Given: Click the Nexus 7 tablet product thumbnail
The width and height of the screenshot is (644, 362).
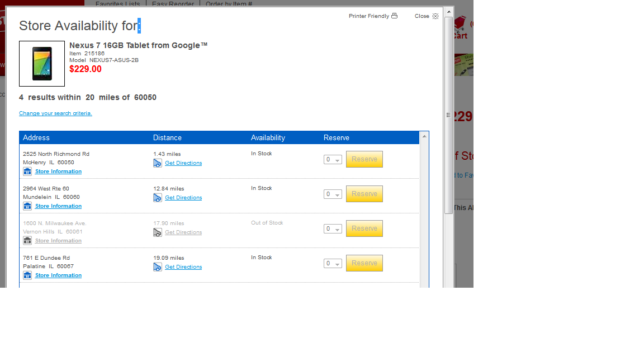Looking at the screenshot, I should click(42, 64).
